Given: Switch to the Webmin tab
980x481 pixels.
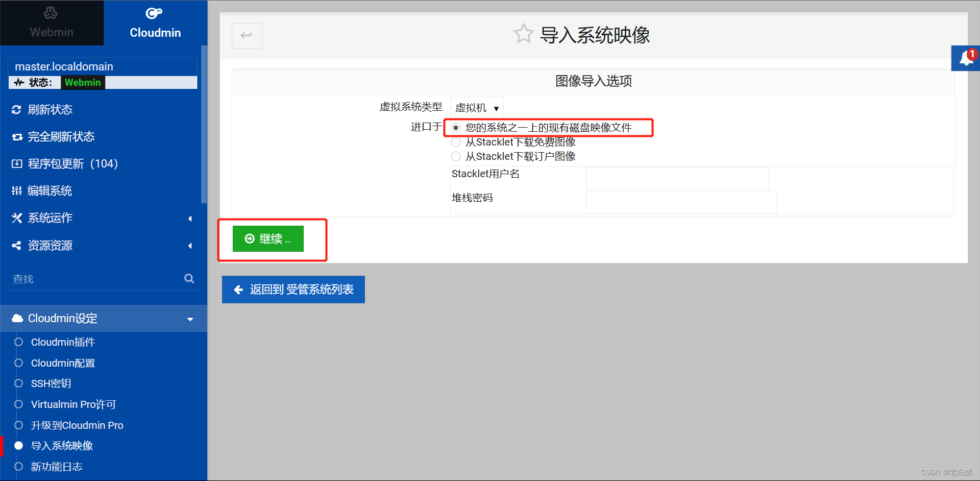Looking at the screenshot, I should pos(51,22).
